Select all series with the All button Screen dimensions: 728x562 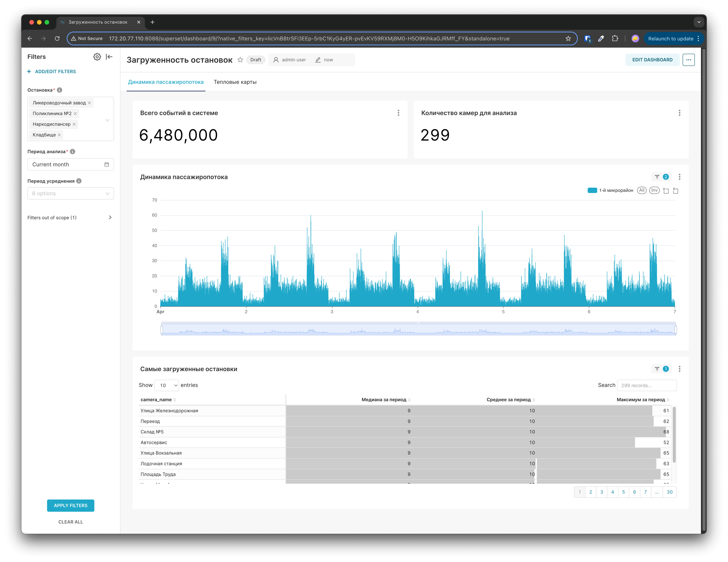tap(642, 190)
